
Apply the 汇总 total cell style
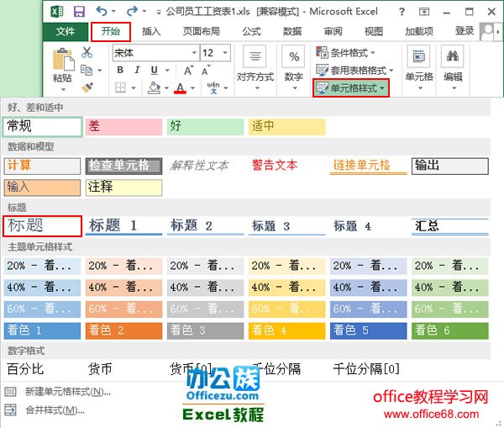coord(450,226)
